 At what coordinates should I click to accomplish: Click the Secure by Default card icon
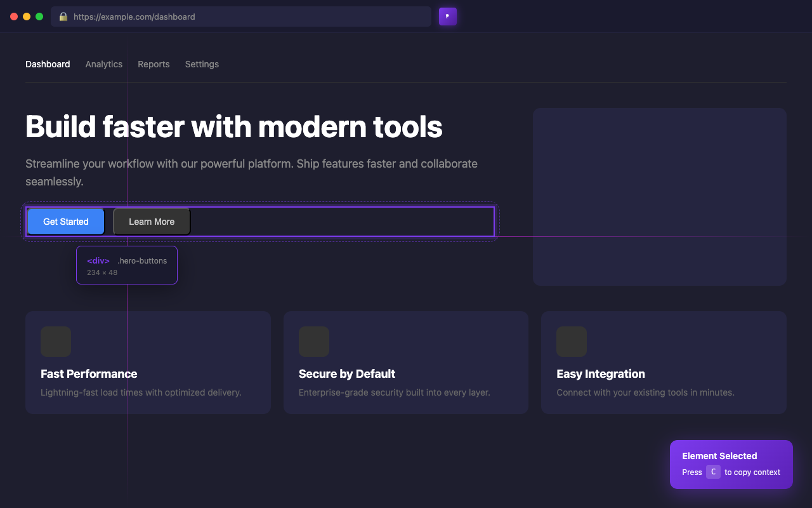coord(314,342)
